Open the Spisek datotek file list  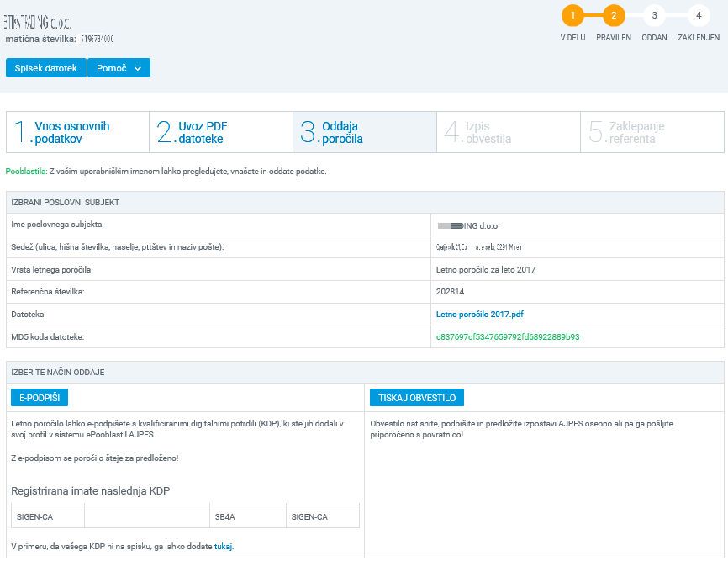click(46, 68)
